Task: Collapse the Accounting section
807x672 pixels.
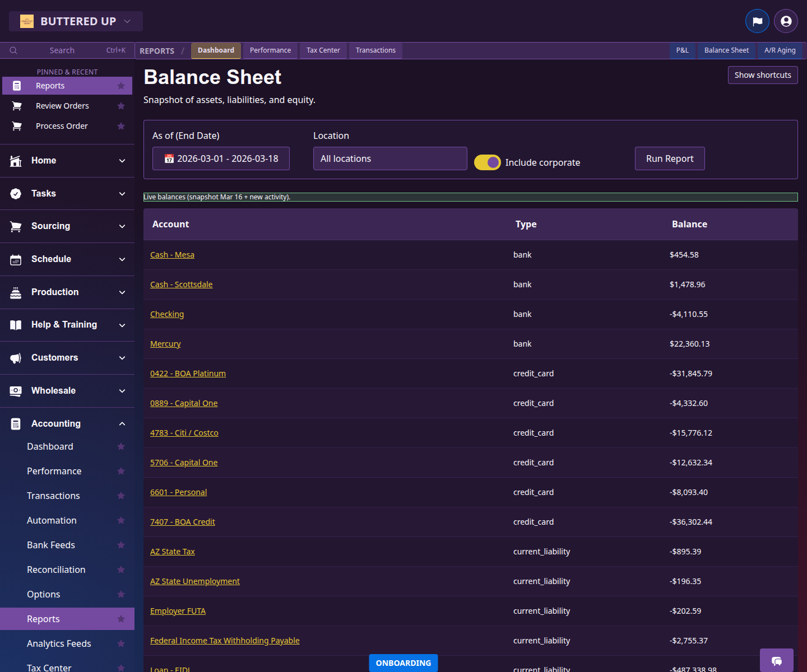Action: (122, 423)
